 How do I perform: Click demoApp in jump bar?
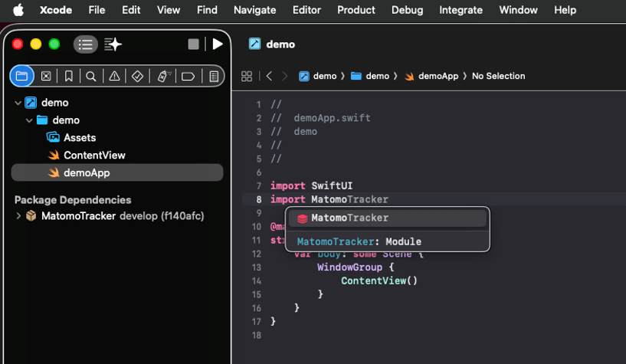pos(431,76)
